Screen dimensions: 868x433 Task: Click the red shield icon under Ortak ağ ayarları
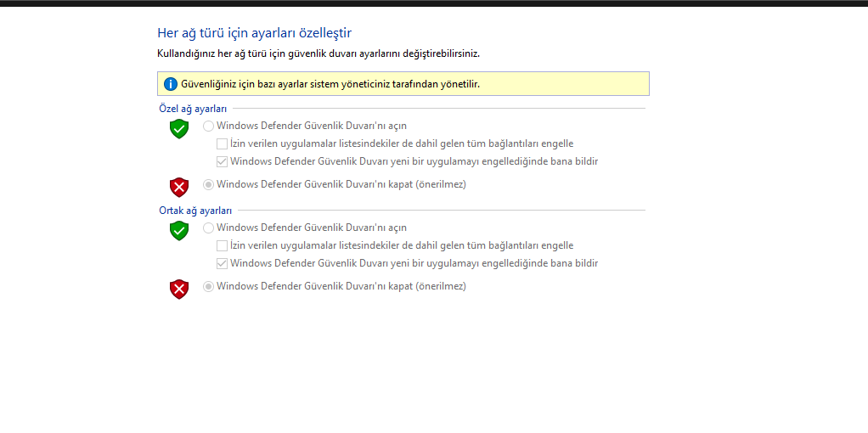(179, 290)
